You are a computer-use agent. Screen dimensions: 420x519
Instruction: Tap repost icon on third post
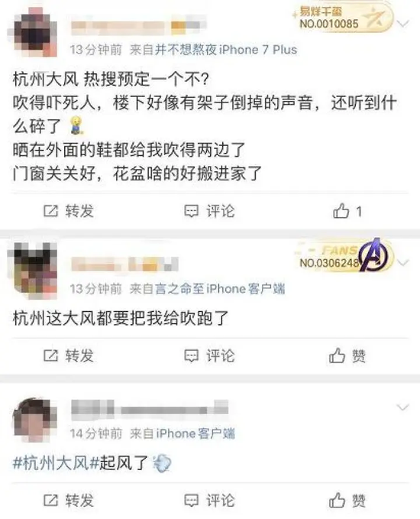point(50,500)
